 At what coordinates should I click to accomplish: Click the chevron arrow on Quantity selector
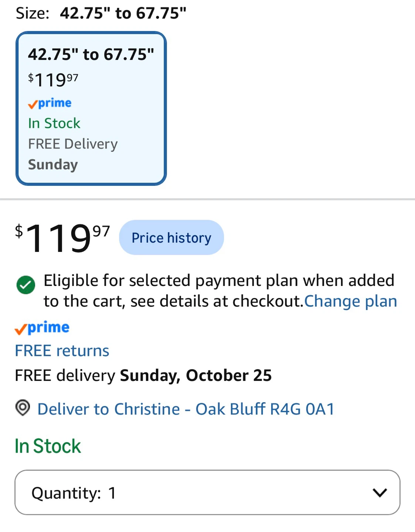coord(380,492)
